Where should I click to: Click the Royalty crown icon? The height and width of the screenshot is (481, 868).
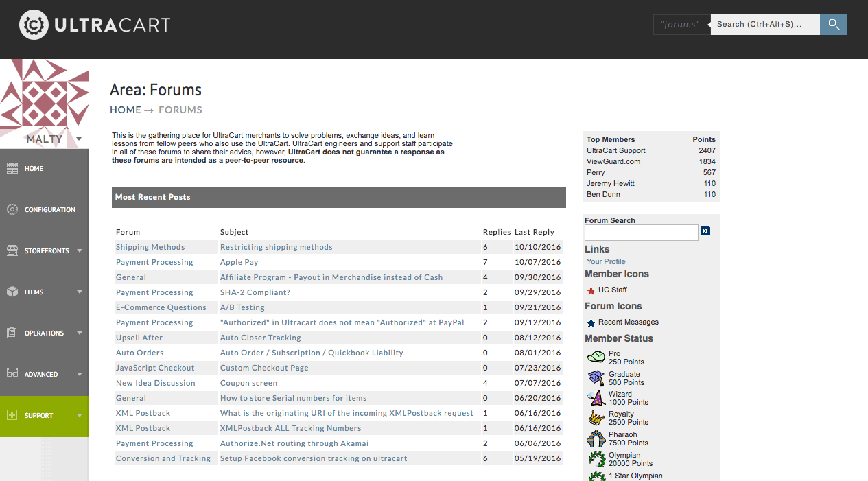tap(596, 418)
